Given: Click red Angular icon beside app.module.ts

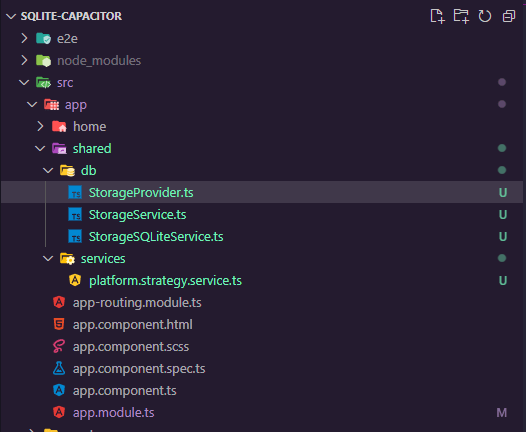Looking at the screenshot, I should coord(59,412).
